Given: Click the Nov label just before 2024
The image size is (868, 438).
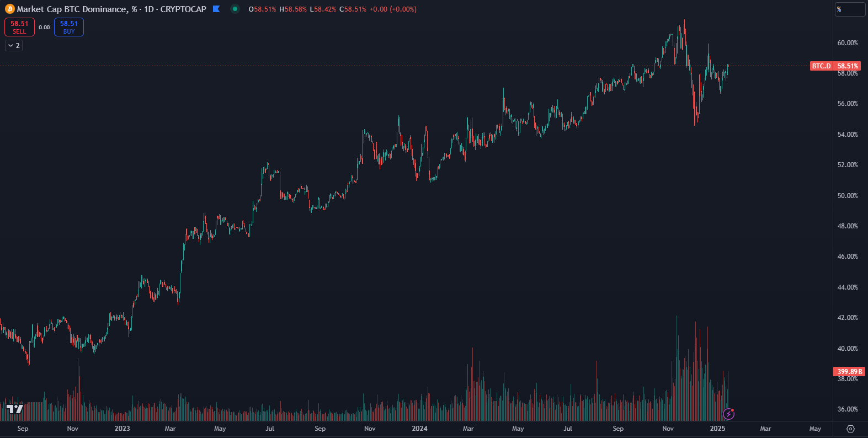Looking at the screenshot, I should [x=370, y=429].
